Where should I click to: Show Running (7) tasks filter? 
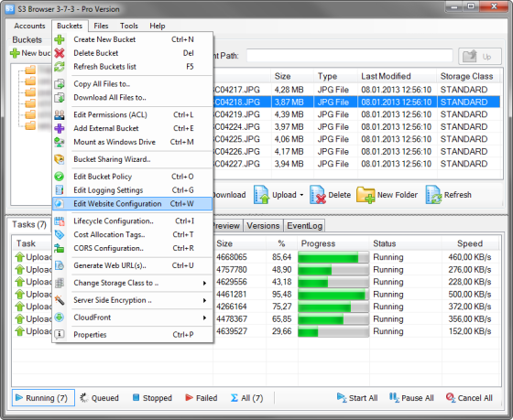[43, 398]
